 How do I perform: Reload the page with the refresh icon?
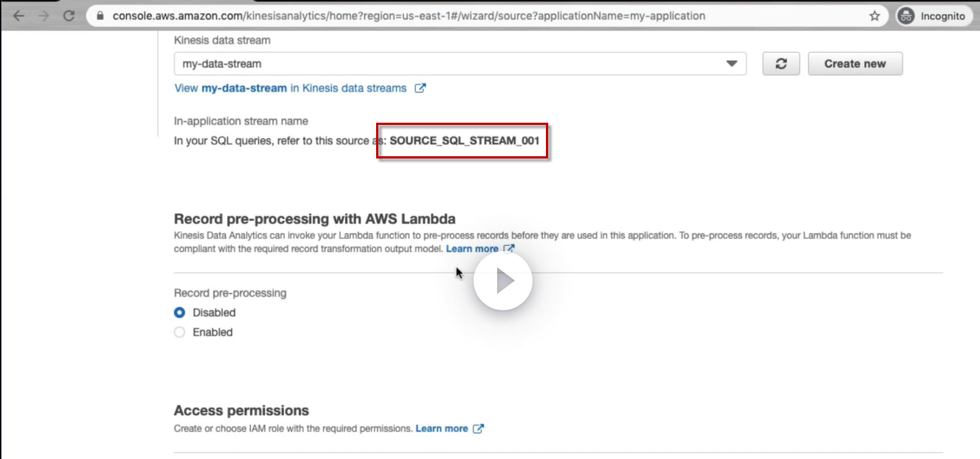[x=69, y=16]
